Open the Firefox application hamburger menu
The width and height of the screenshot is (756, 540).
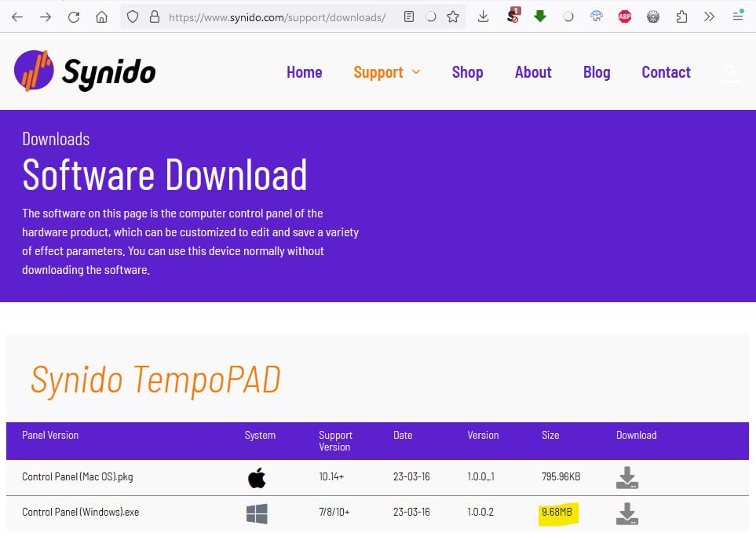point(737,16)
